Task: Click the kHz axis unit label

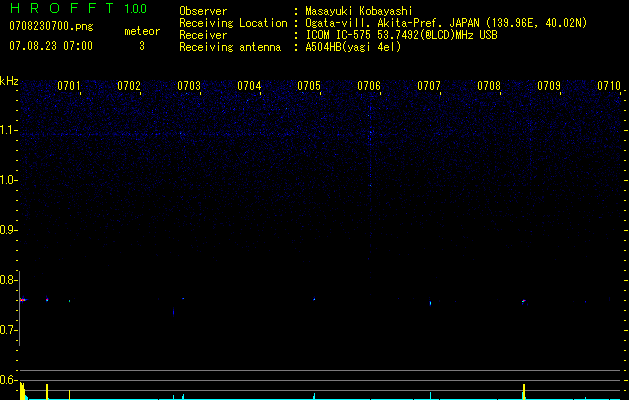Action: coord(9,81)
